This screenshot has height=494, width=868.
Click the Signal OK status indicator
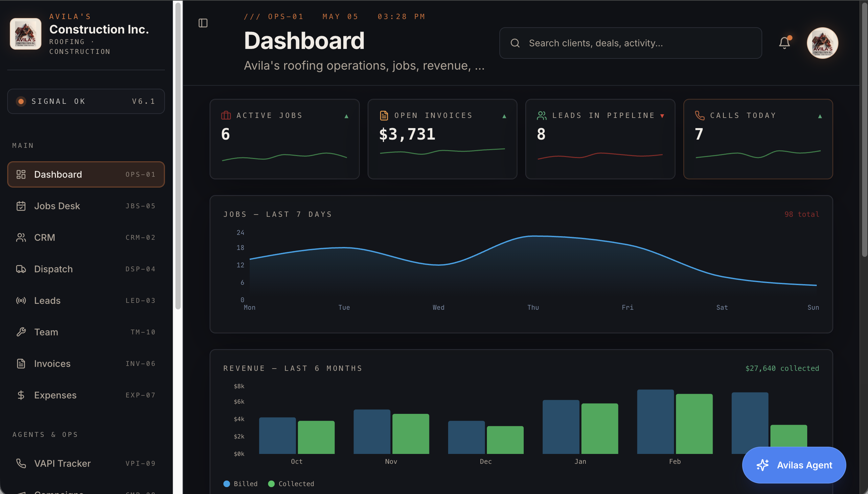pyautogui.click(x=86, y=101)
